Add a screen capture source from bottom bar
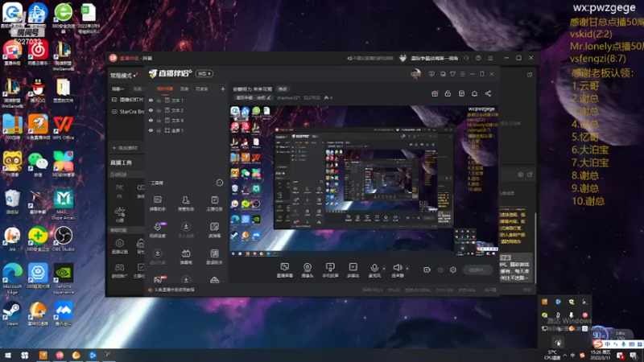This screenshot has height=362, width=644. [x=285, y=270]
